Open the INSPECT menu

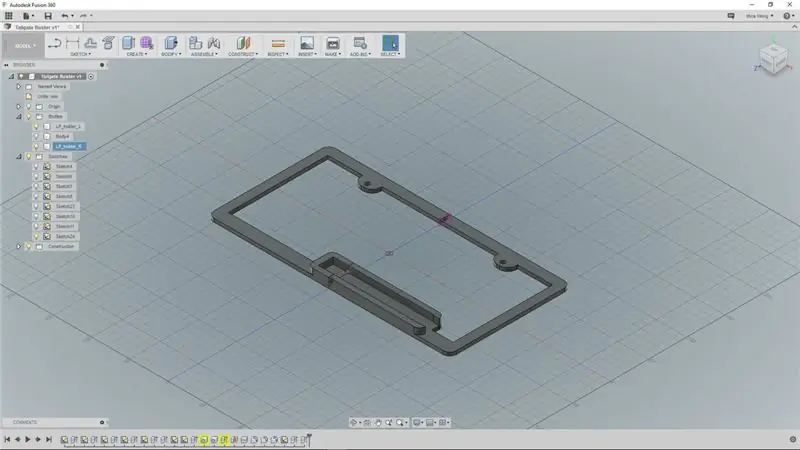pos(278,54)
